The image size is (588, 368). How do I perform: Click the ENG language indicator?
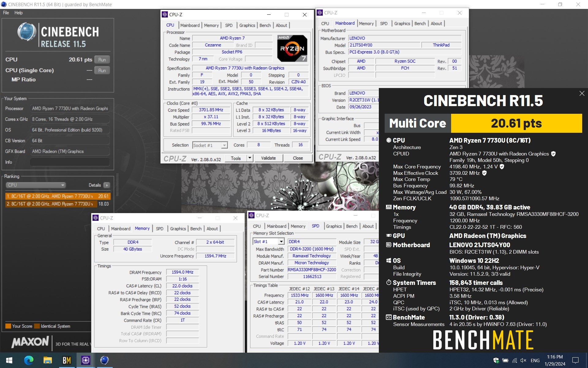(535, 360)
